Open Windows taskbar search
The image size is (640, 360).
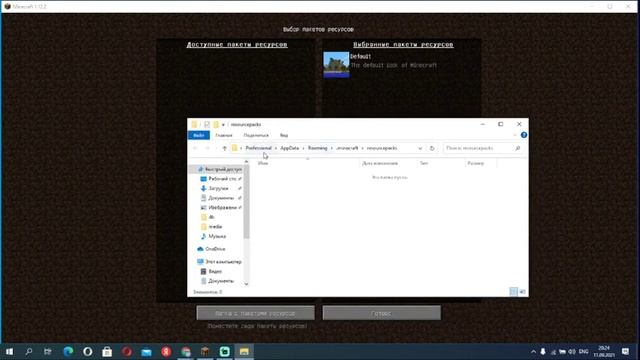(29, 351)
